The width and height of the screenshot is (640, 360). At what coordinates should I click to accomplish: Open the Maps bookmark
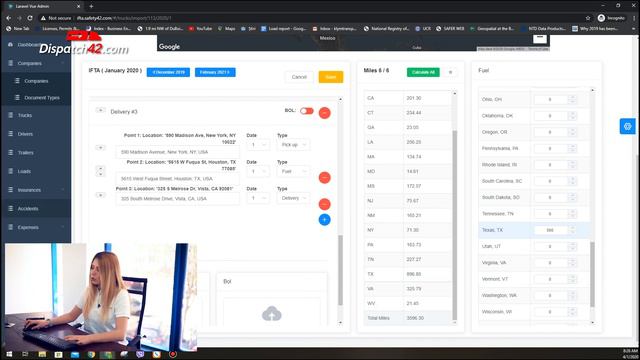(227, 29)
